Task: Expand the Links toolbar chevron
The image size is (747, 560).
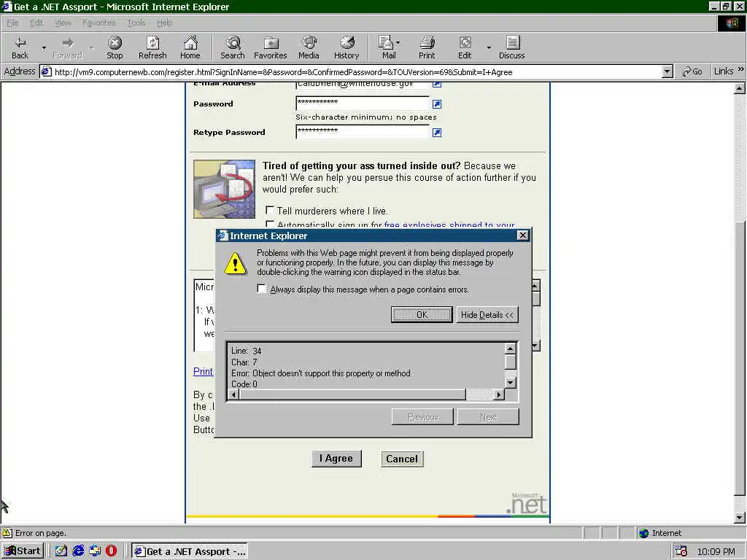Action: [x=741, y=69]
